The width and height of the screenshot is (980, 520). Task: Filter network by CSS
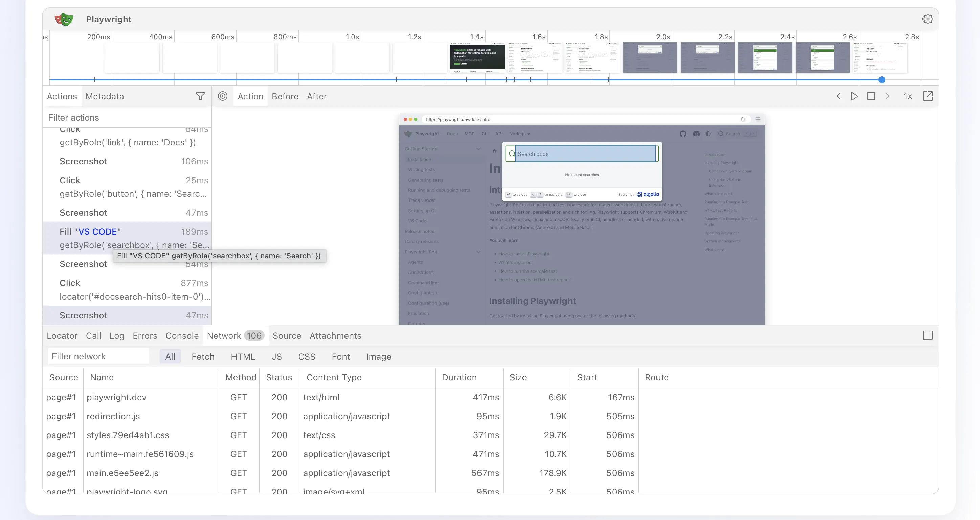click(x=307, y=357)
